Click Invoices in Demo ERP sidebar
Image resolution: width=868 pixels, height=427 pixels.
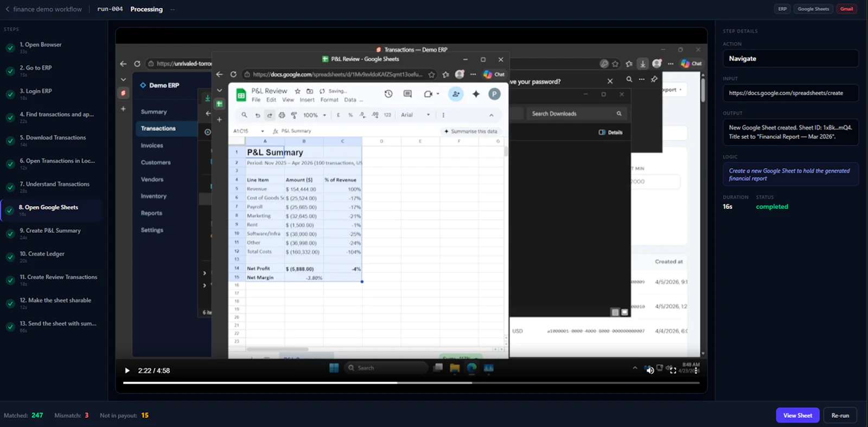click(x=152, y=145)
